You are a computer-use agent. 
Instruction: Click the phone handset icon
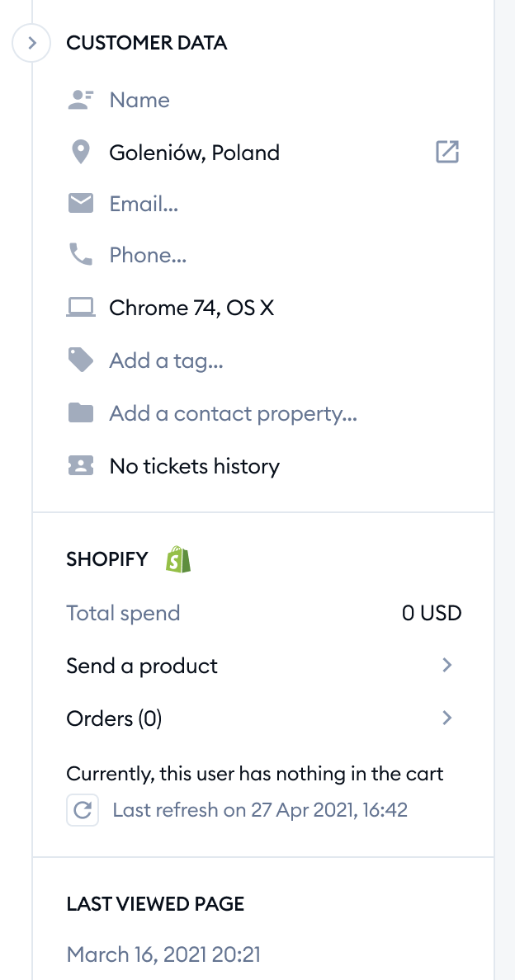click(81, 255)
